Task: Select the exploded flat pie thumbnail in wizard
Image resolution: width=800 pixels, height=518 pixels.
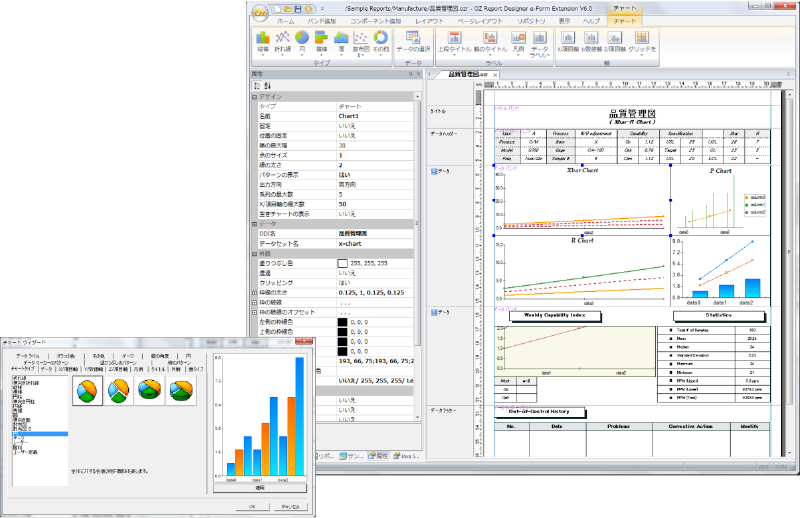Action: click(x=118, y=391)
